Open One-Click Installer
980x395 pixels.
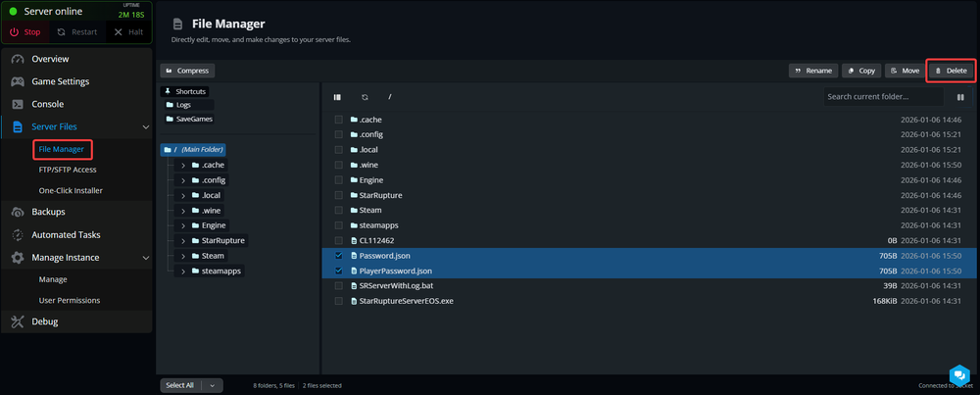[71, 190]
